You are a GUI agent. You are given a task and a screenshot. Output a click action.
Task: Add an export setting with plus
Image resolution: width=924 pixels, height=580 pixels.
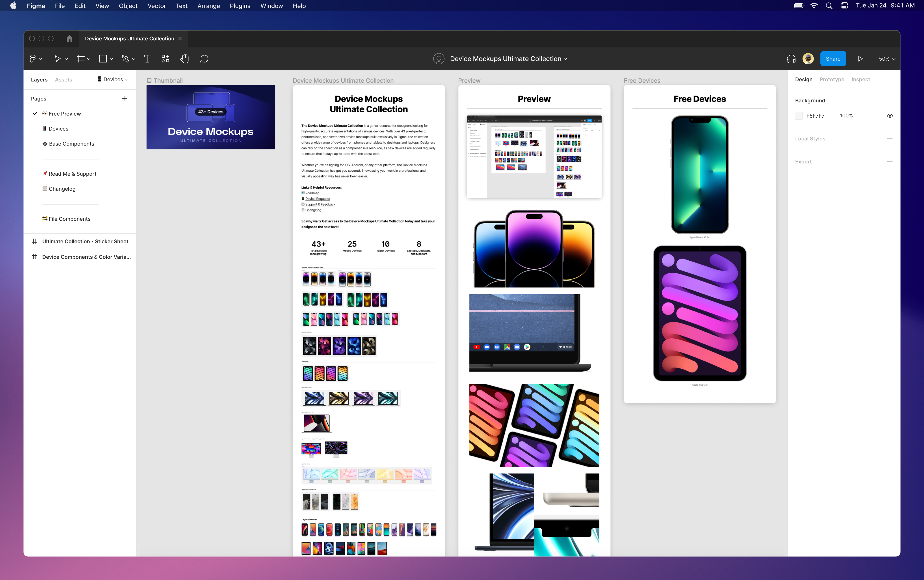(890, 161)
